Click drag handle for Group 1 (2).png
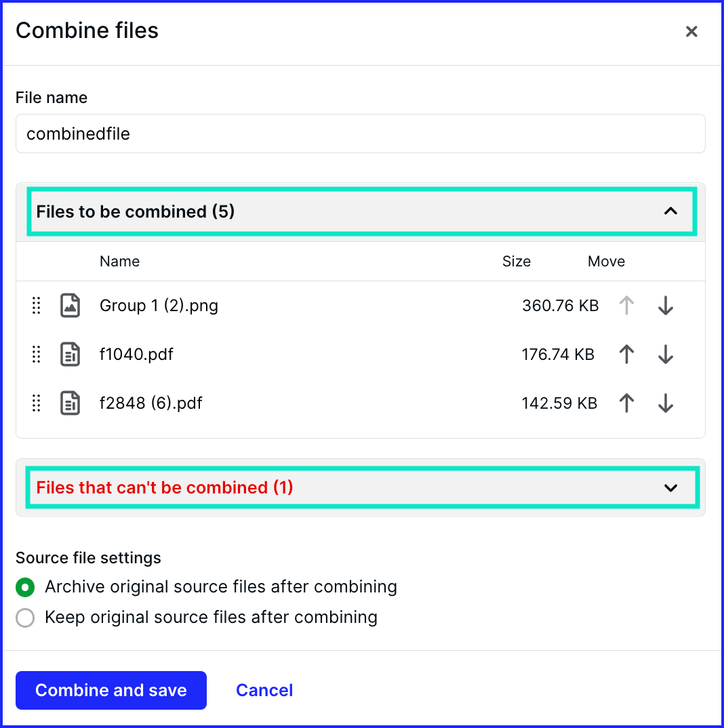This screenshot has height=728, width=724. coord(36,306)
